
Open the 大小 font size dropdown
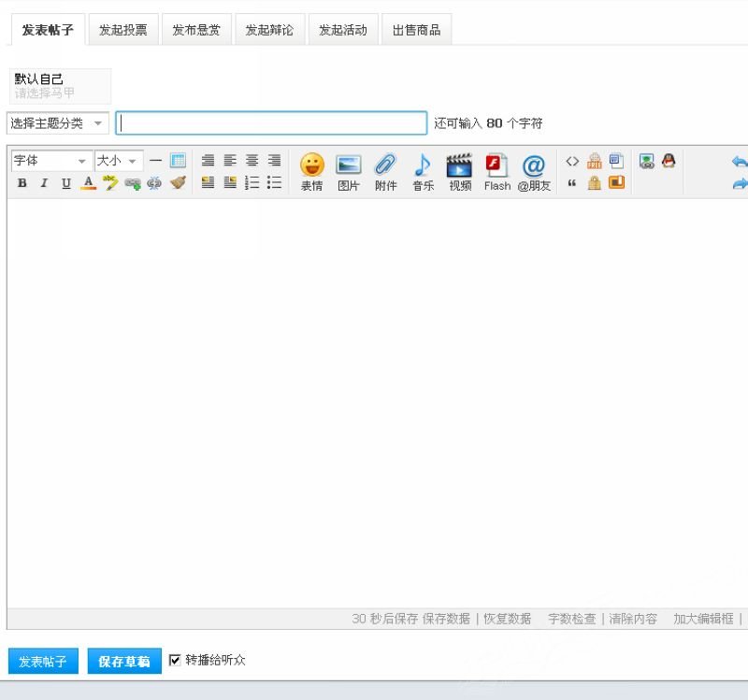[x=118, y=161]
